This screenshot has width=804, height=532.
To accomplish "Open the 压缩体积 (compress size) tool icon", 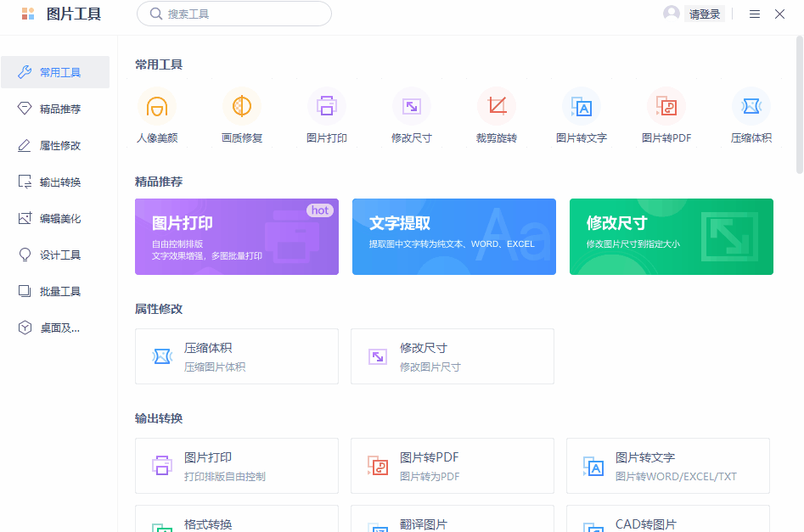I will click(751, 107).
